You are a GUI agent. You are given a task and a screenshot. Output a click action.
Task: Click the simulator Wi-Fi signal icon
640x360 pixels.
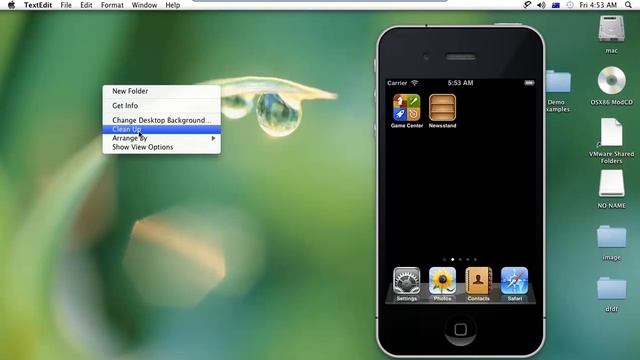(415, 83)
